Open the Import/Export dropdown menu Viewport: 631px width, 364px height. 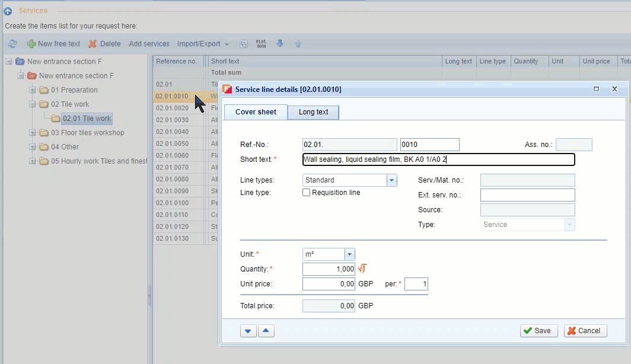pyautogui.click(x=203, y=44)
